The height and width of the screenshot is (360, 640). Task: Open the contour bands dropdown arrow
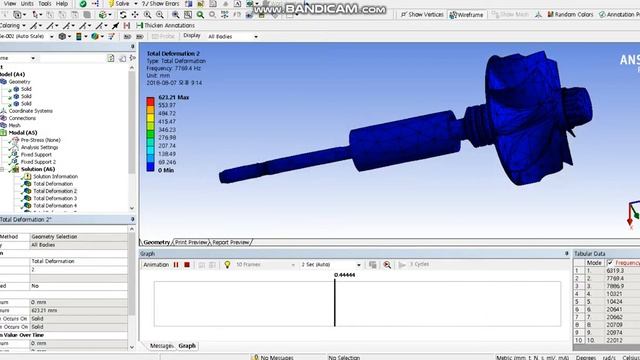86,37
